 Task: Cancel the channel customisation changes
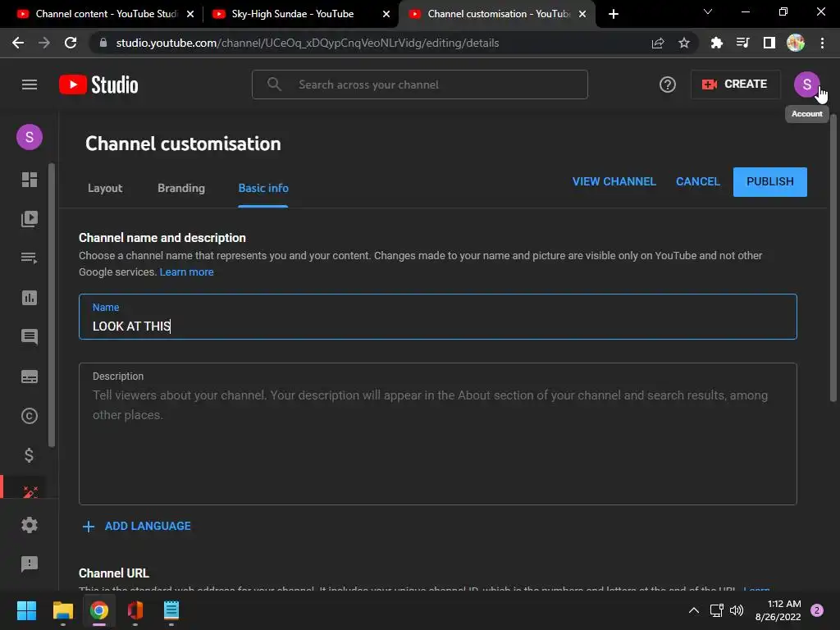pos(697,181)
